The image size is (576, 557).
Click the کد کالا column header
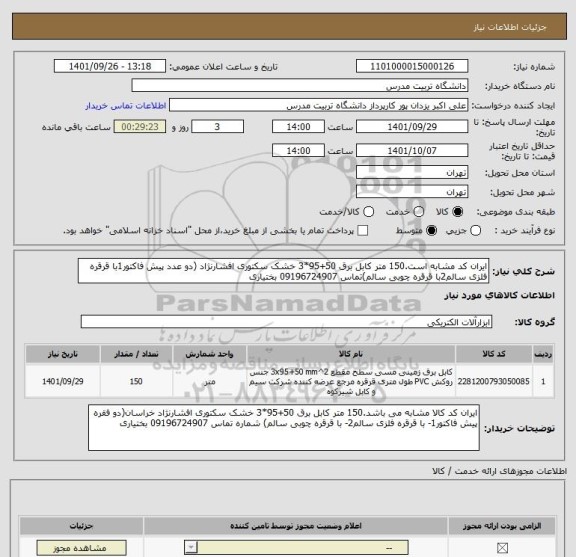[494, 354]
